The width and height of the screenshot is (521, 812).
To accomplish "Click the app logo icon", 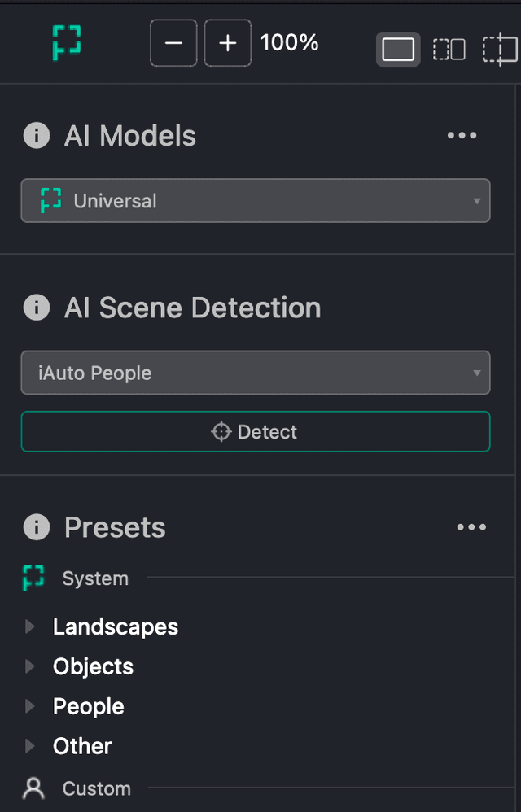I will pos(68,43).
